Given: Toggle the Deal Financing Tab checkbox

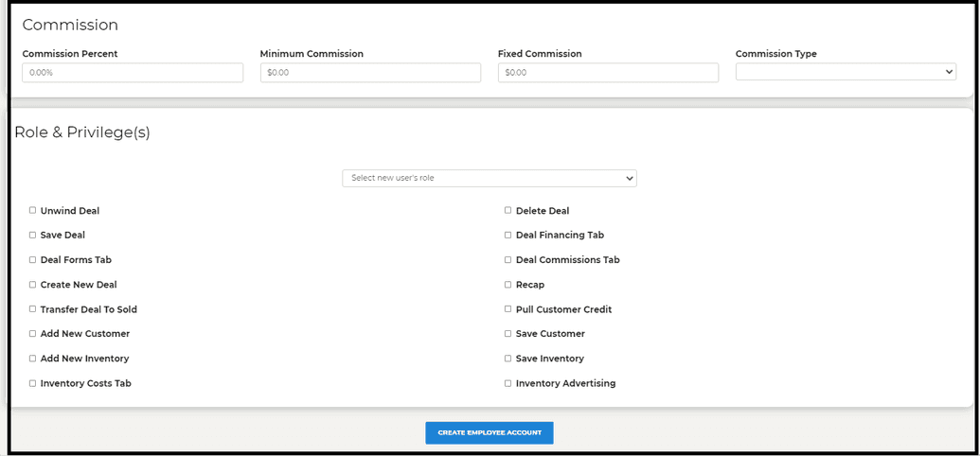Looking at the screenshot, I should [x=508, y=235].
